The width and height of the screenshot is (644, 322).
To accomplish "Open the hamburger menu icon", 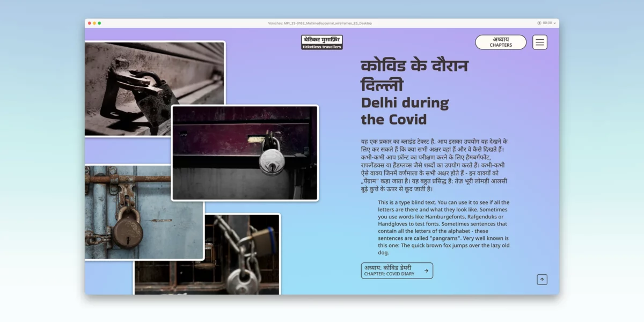I will [x=540, y=42].
